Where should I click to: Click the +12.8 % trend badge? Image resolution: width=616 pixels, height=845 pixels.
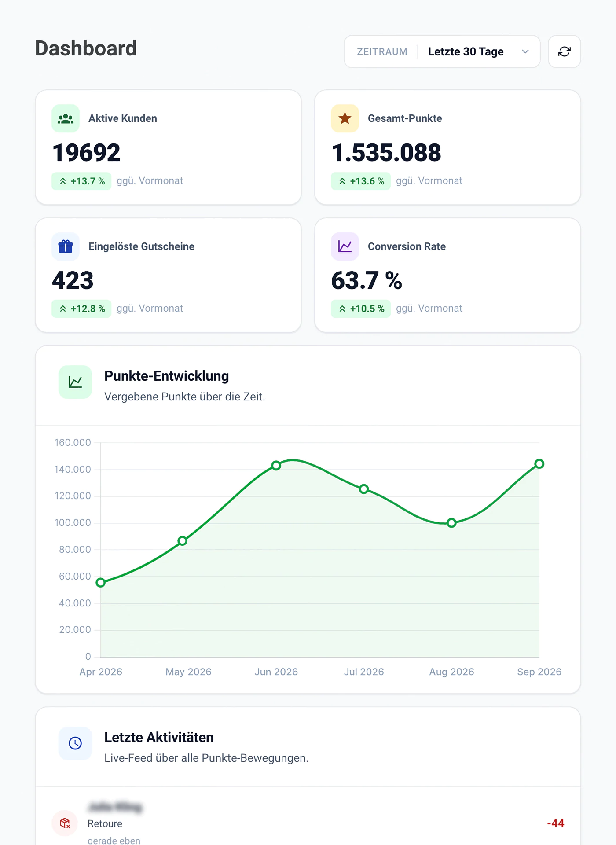tap(81, 309)
